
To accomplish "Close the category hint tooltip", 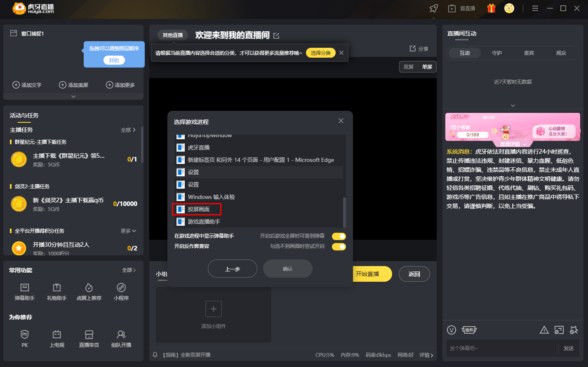I will click(341, 53).
